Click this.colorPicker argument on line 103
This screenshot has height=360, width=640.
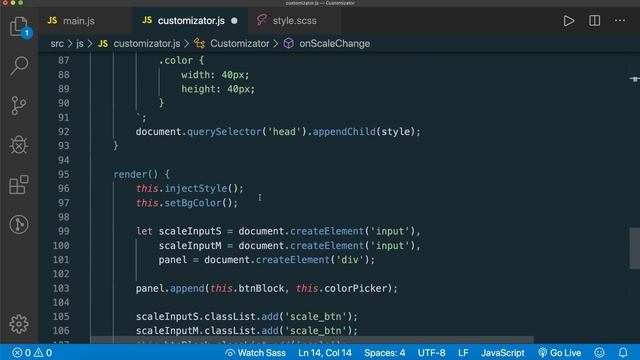tap(341, 289)
